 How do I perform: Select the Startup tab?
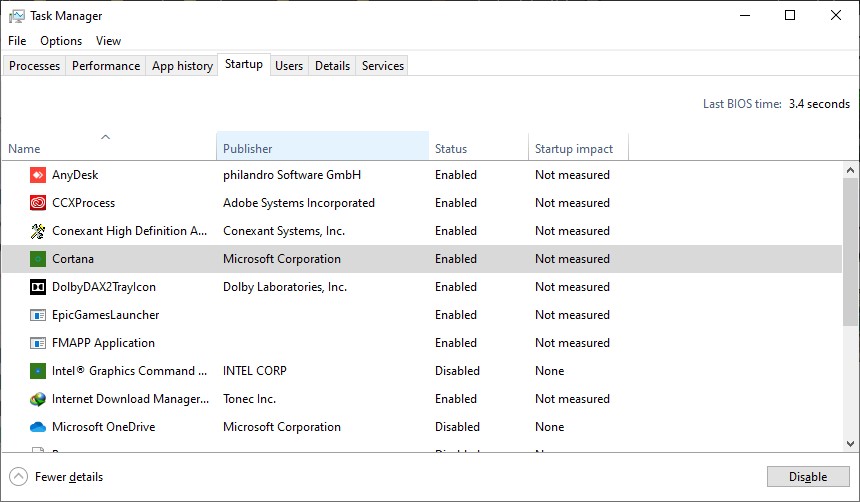point(244,64)
